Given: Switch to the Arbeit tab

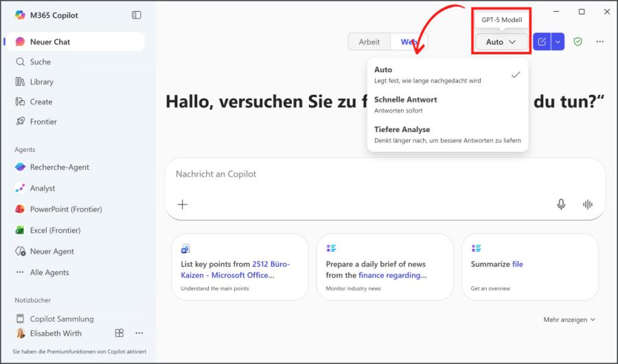Looking at the screenshot, I should pyautogui.click(x=369, y=42).
